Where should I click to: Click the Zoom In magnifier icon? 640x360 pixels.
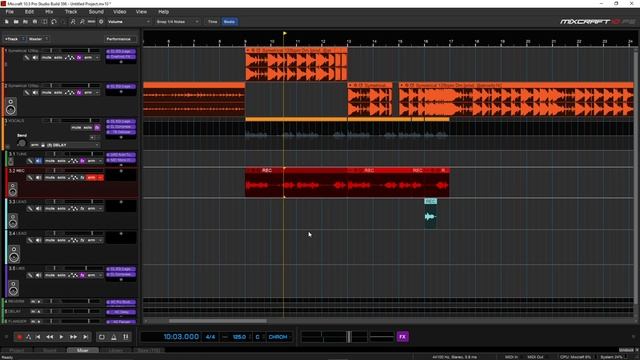73,22
